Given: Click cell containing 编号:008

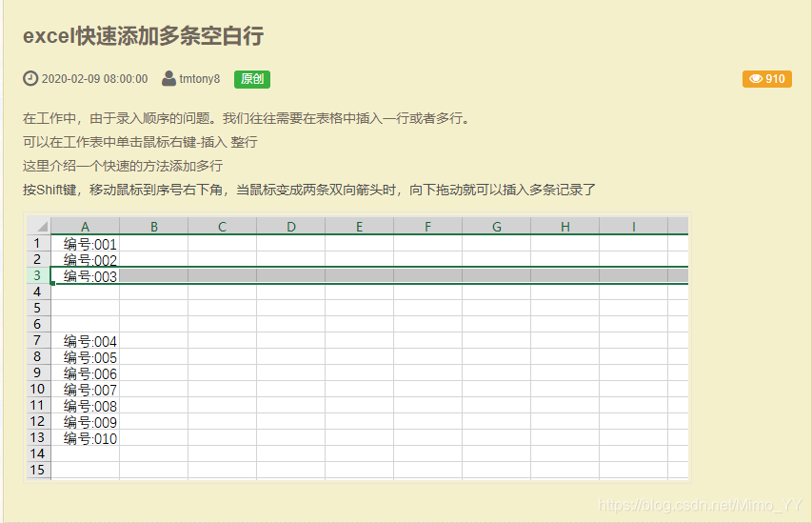Looking at the screenshot, I should click(x=86, y=405).
